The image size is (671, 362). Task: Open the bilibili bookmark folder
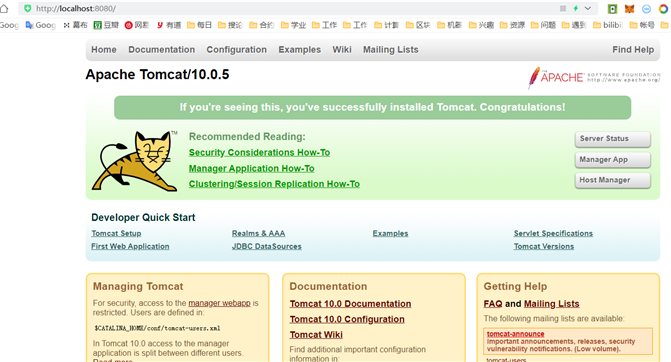(608, 25)
